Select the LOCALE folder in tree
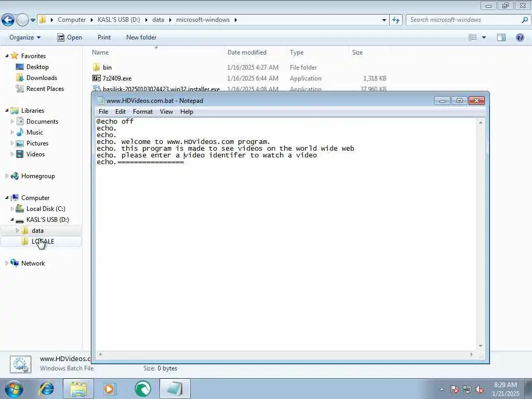532x399 pixels. click(x=43, y=241)
